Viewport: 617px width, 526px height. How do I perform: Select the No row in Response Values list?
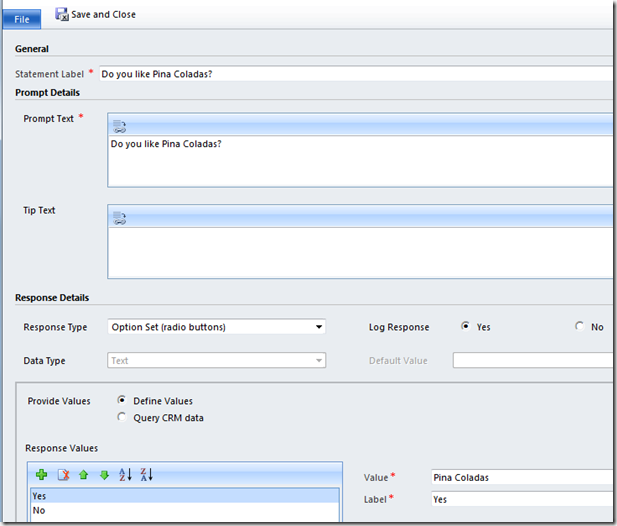click(x=185, y=510)
